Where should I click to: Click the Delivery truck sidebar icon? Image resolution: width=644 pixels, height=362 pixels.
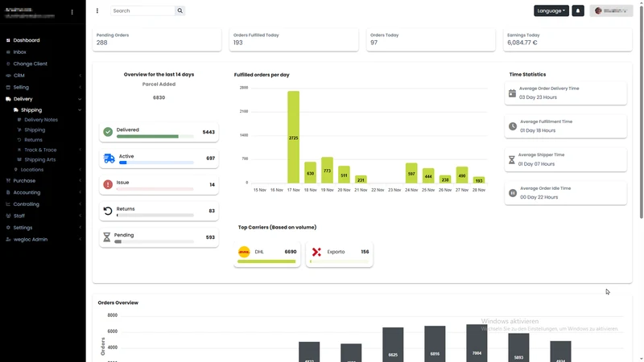tap(8, 99)
